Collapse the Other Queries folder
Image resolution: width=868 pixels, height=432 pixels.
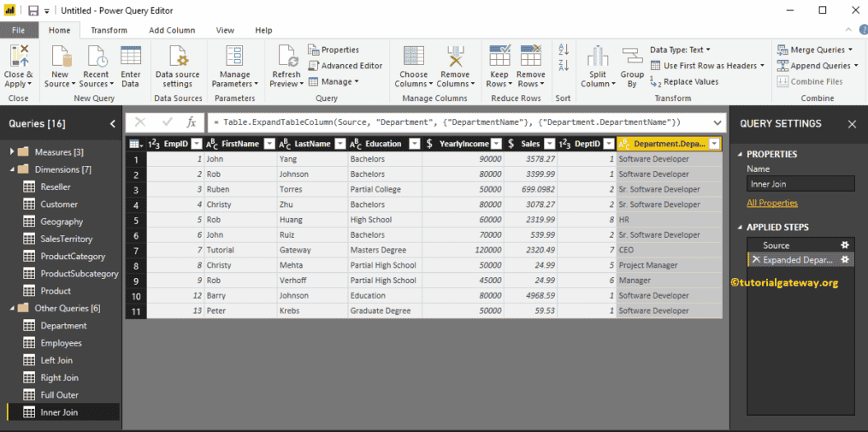click(x=13, y=308)
